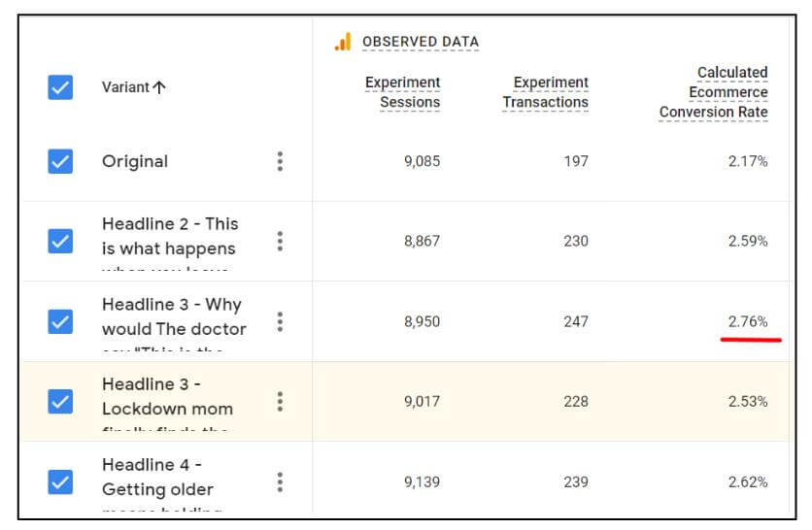The width and height of the screenshot is (812, 530).
Task: Click the Experiment Sessions column header
Action: pos(402,92)
